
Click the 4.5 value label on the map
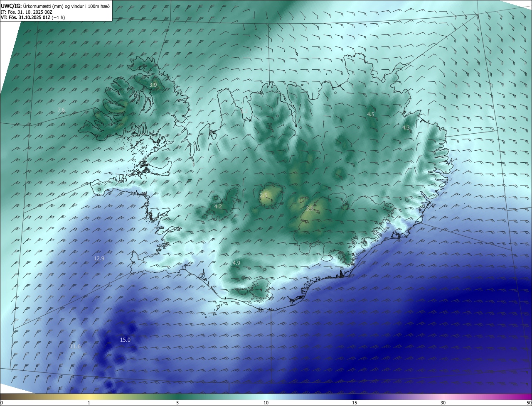pyautogui.click(x=371, y=114)
